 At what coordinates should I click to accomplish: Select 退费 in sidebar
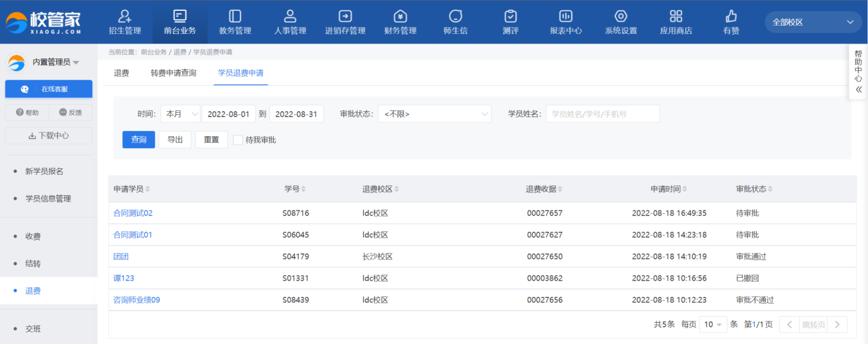33,291
